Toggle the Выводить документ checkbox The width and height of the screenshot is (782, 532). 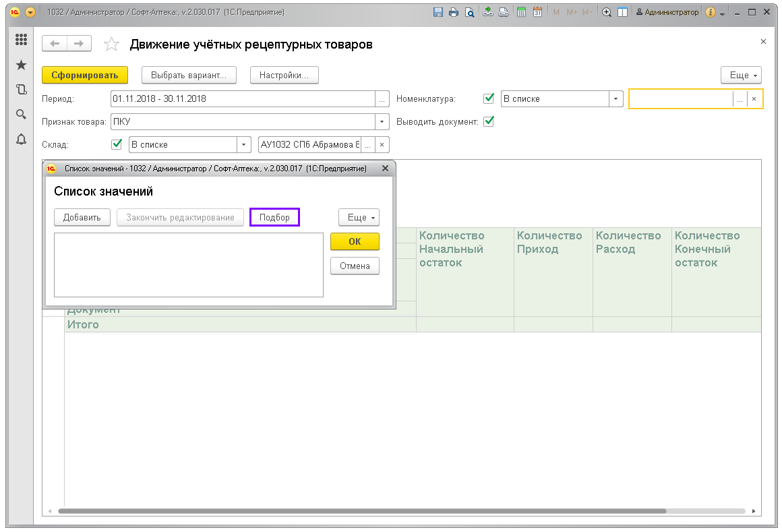pyautogui.click(x=489, y=121)
